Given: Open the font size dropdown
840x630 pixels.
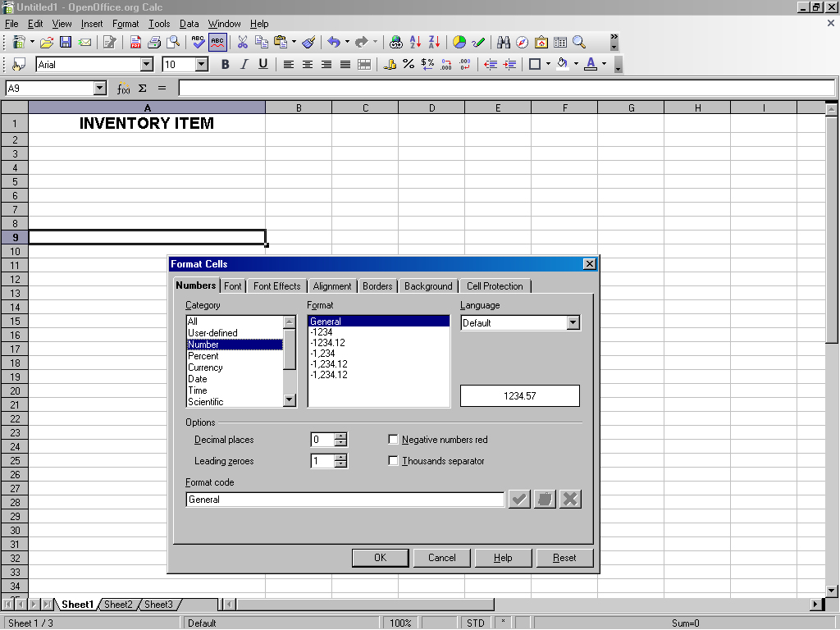Looking at the screenshot, I should pos(202,64).
